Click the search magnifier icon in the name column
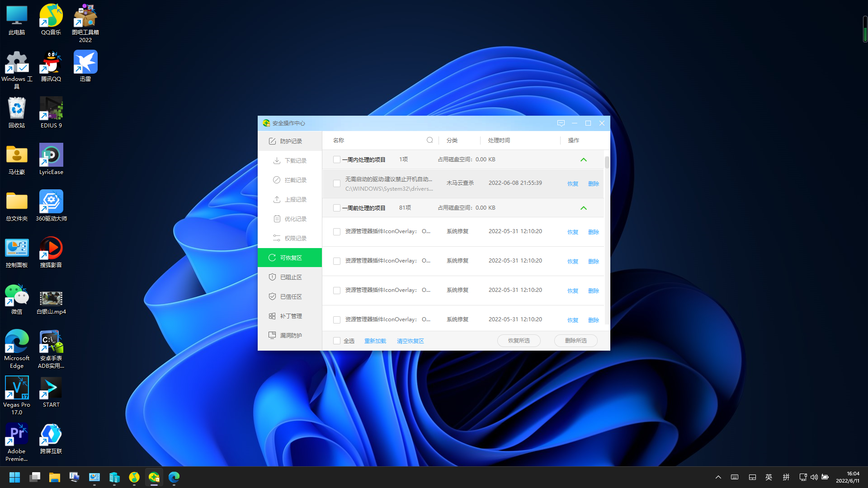The image size is (868, 488). [x=429, y=140]
